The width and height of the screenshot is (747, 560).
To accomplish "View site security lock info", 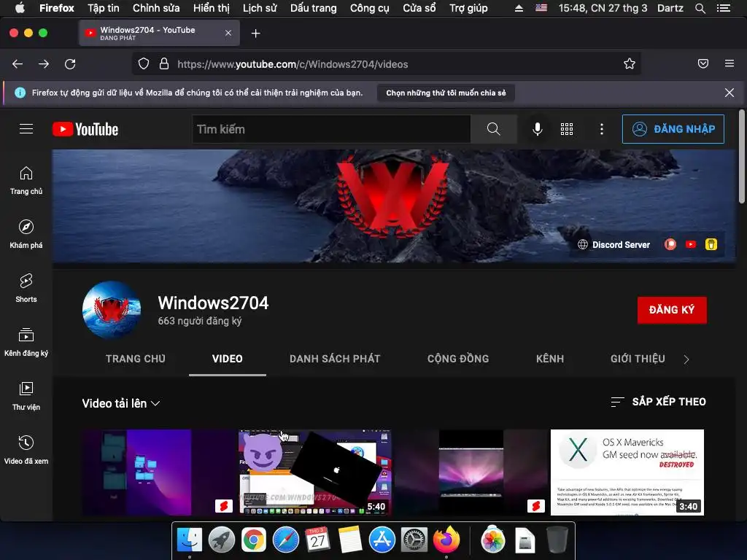I will coord(164,64).
